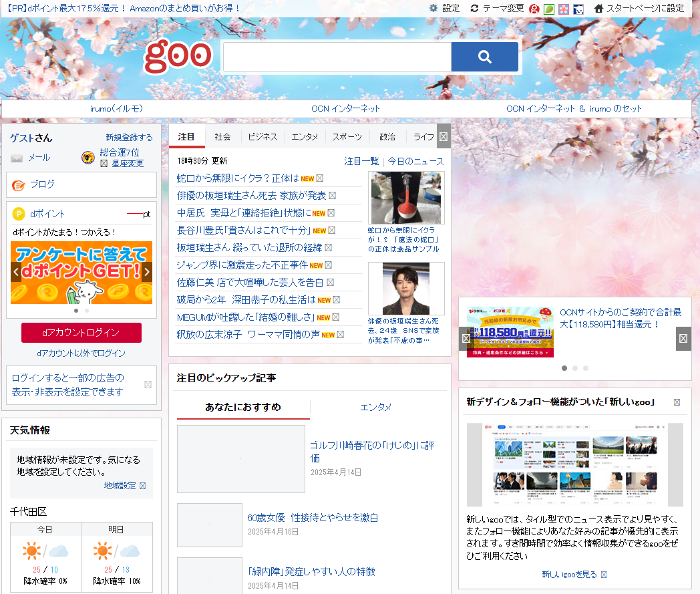Viewport: 700px width, 594px height.
Task: Select third dot of OCN ad carousel
Action: coord(586,368)
